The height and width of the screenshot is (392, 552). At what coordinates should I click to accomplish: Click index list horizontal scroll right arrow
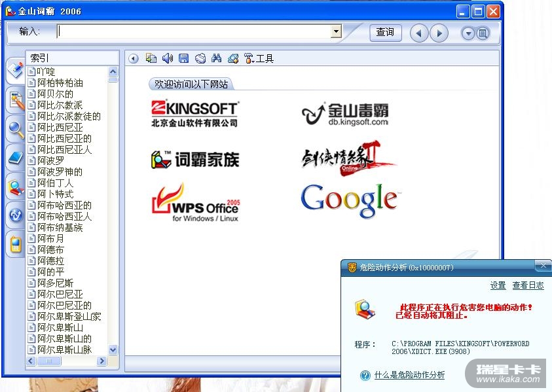[x=101, y=361]
